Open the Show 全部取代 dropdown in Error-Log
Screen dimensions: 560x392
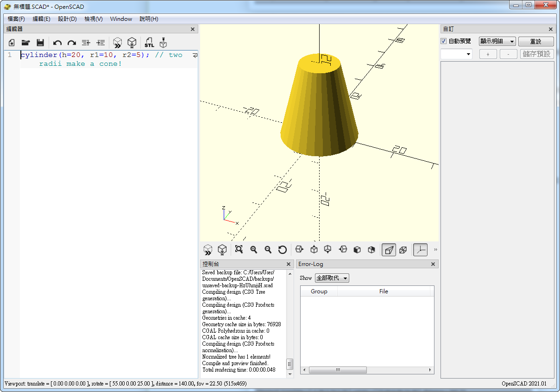[332, 278]
